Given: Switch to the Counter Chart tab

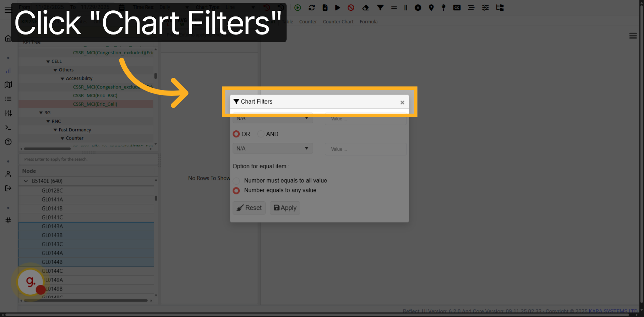Looking at the screenshot, I should tap(338, 21).
